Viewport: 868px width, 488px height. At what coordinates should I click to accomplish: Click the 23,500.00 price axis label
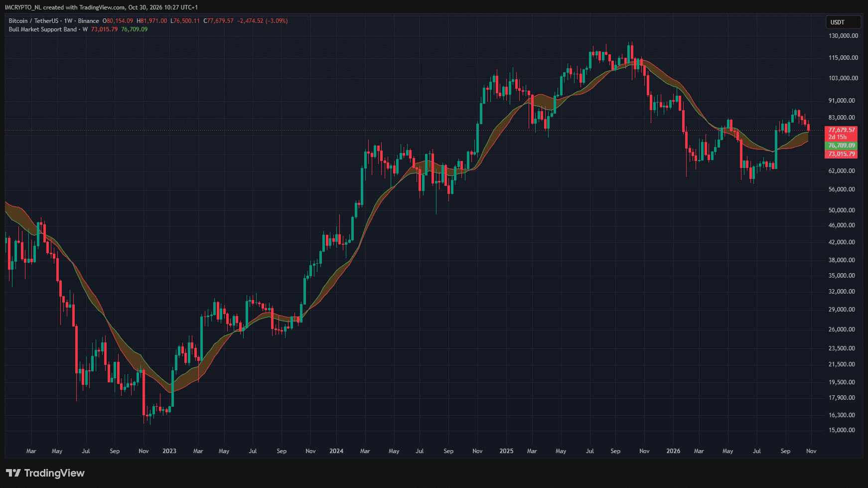[x=842, y=348]
